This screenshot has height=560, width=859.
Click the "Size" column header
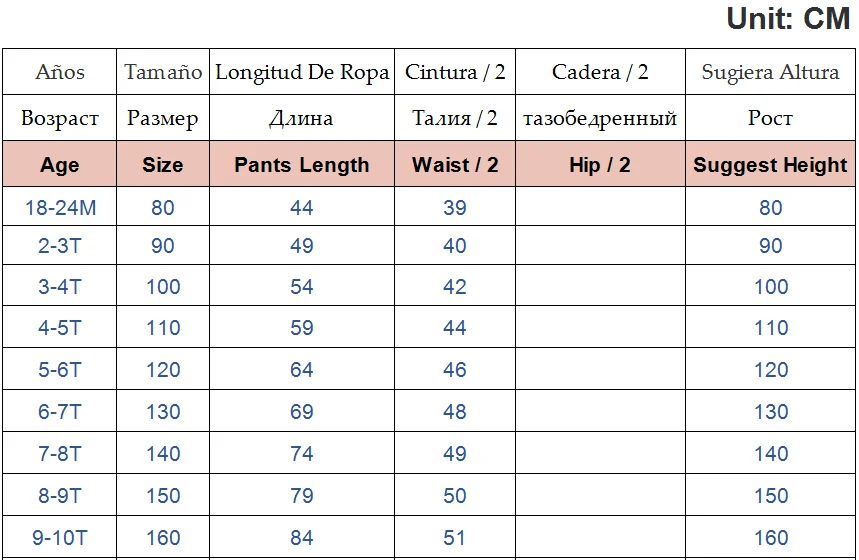(x=163, y=165)
